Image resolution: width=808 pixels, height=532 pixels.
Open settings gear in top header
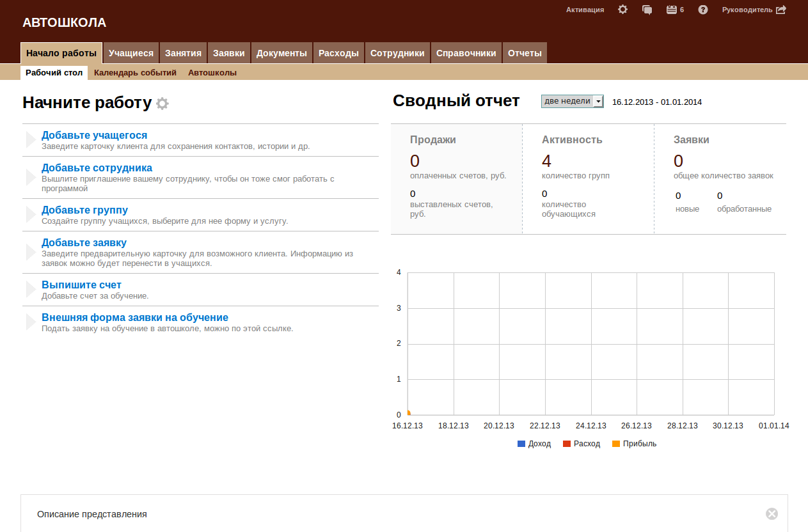coord(622,10)
